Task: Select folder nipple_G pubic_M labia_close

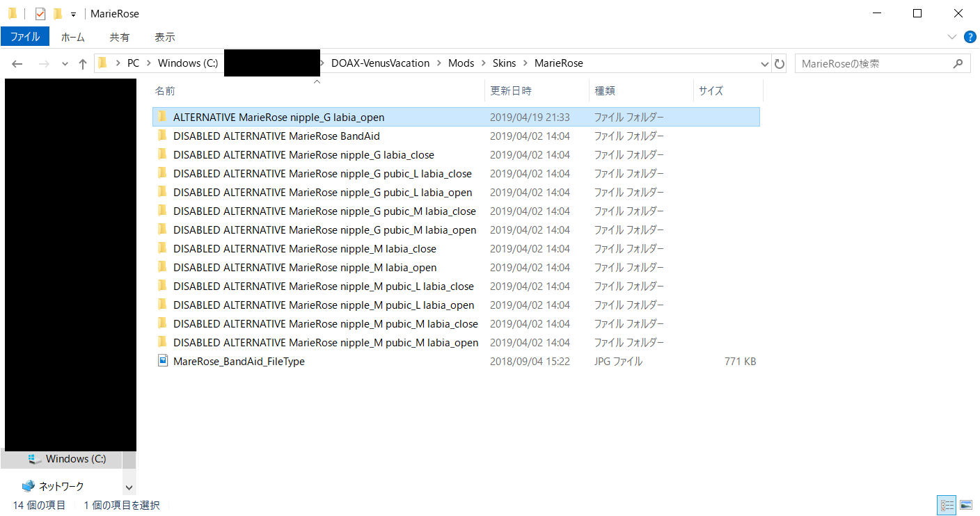Action: [x=456, y=211]
